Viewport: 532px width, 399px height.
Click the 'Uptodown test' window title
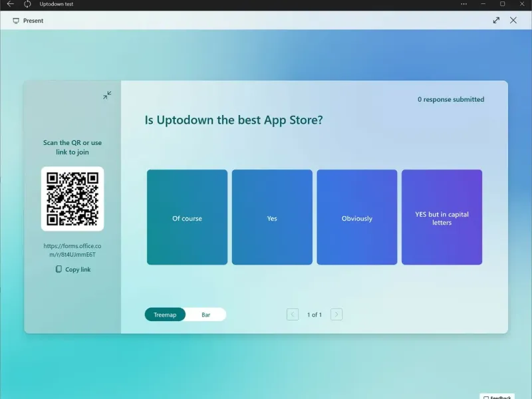click(57, 4)
